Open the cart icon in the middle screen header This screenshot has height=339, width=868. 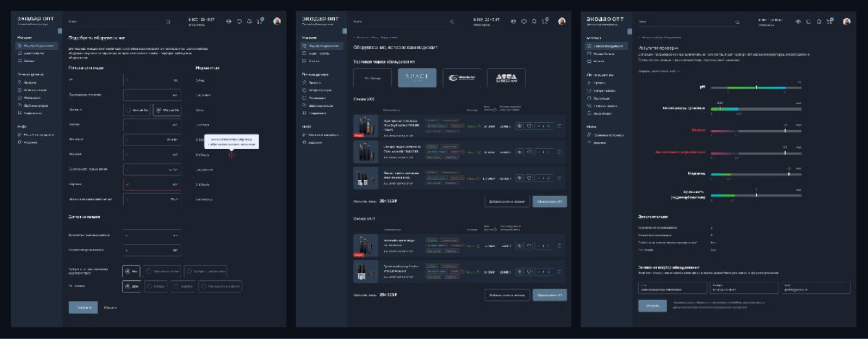pyautogui.click(x=545, y=21)
